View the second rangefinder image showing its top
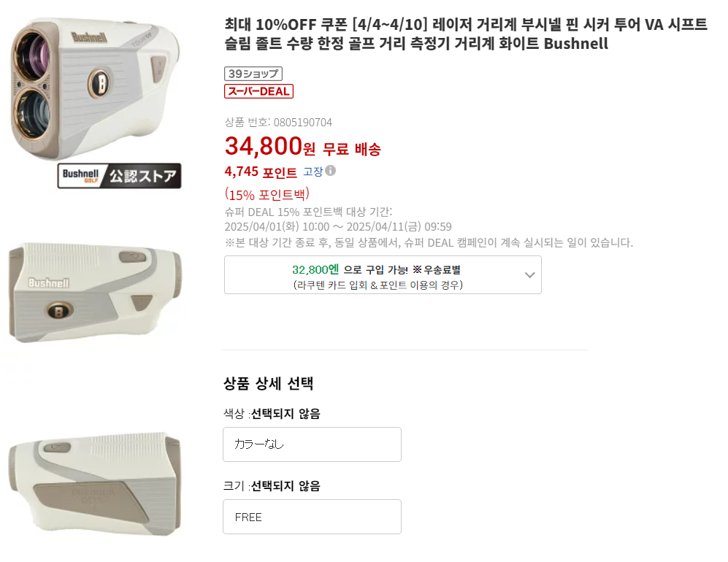728x562 pixels. click(x=95, y=292)
